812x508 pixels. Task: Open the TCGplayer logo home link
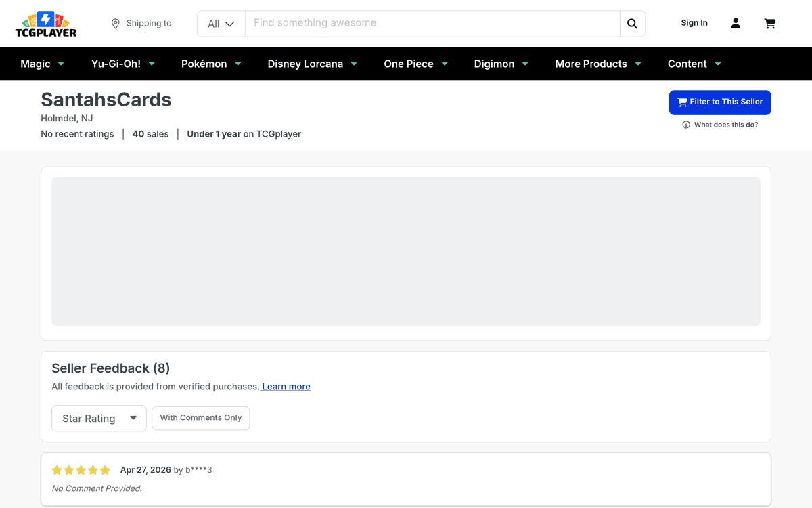[46, 24]
